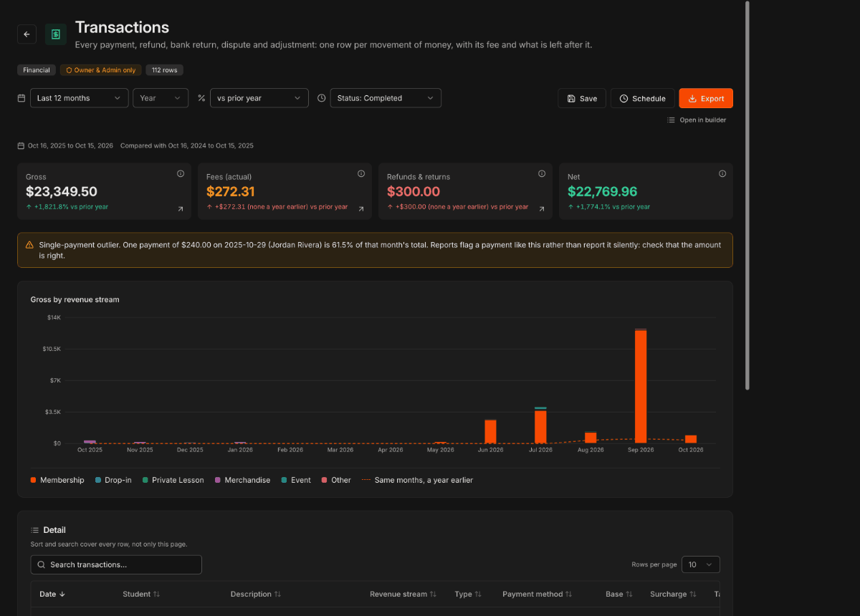
Task: Toggle Merchandise series in legend
Action: pos(242,480)
